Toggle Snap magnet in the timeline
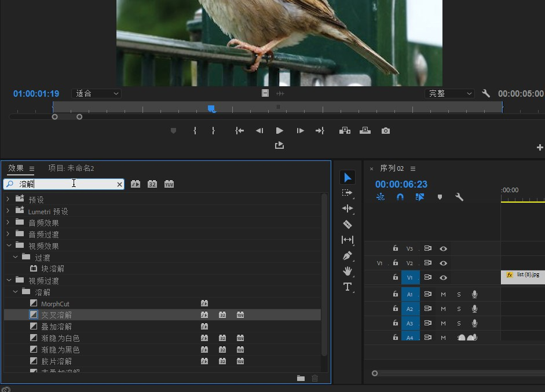This screenshot has height=392, width=545. coord(400,197)
